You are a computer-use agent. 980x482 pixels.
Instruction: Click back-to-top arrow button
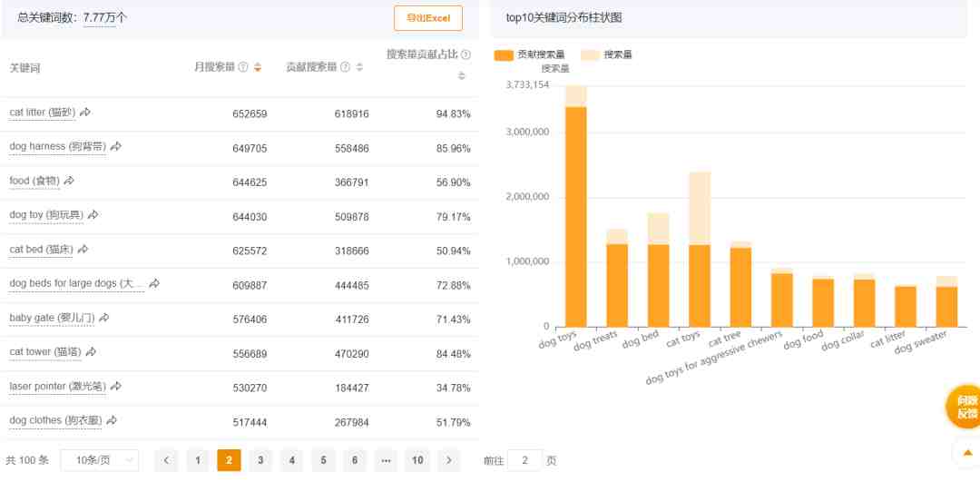click(967, 453)
